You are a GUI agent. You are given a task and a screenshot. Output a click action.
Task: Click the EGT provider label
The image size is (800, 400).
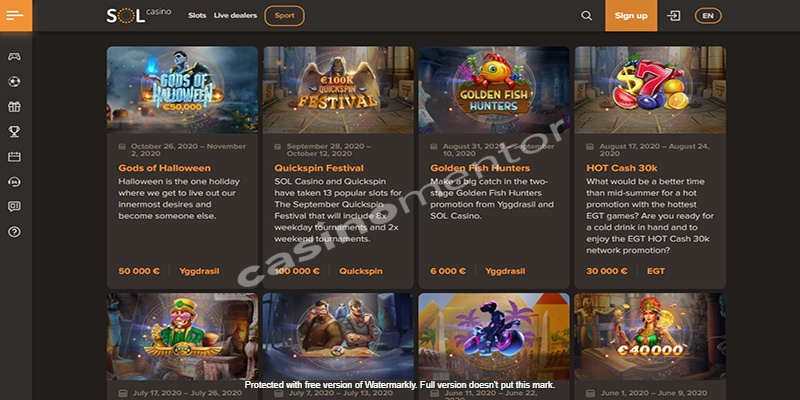click(x=656, y=271)
